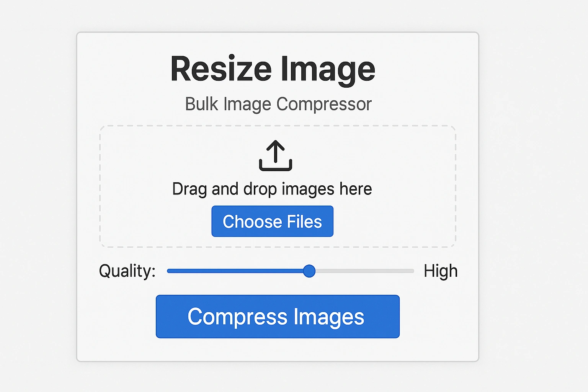Click the word "Images" on the Compress button
The image size is (588, 392).
pyautogui.click(x=329, y=317)
